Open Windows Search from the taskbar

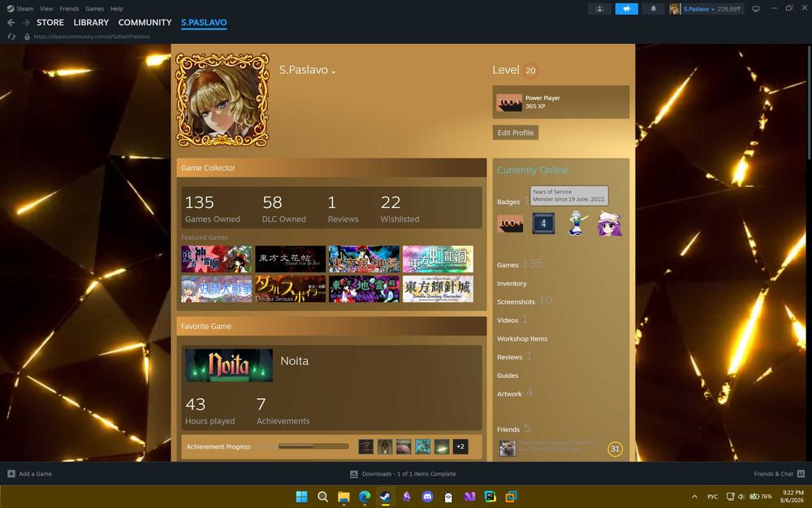point(322,497)
